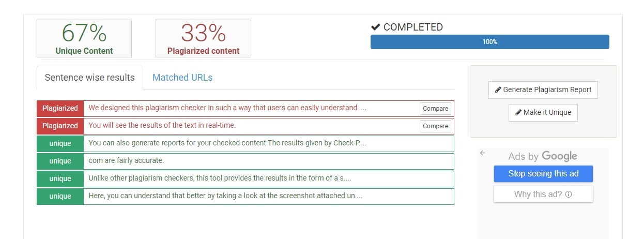Click the 67% Unique Content box
The height and width of the screenshot is (239, 644).
tap(84, 38)
